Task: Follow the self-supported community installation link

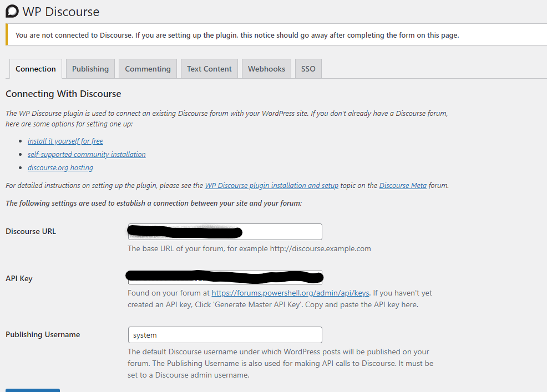Action: (x=87, y=154)
